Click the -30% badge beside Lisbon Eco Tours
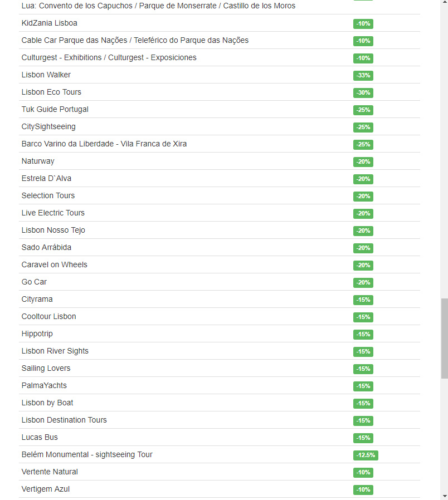 tap(363, 93)
